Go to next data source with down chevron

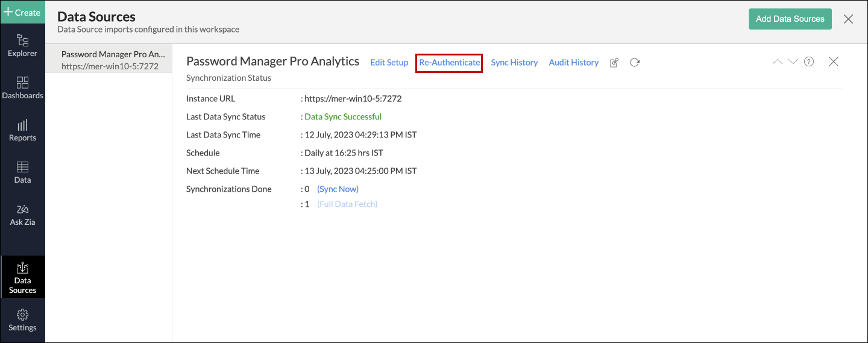[793, 61]
